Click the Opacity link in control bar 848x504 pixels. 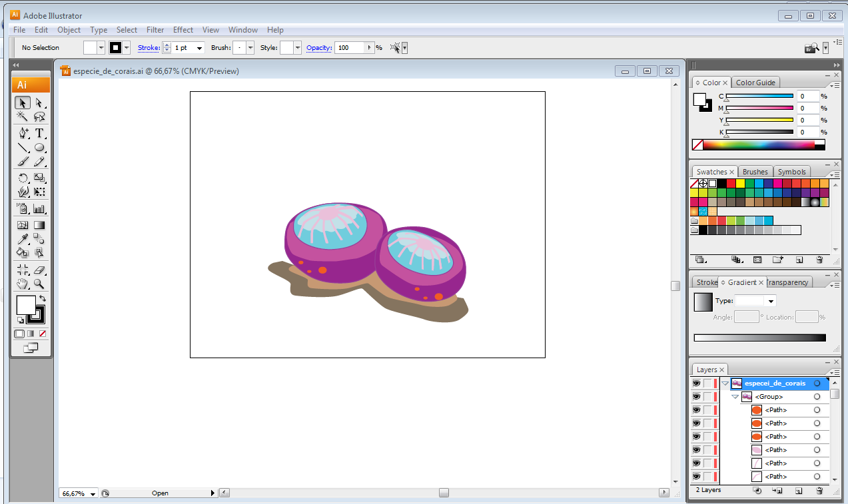318,48
